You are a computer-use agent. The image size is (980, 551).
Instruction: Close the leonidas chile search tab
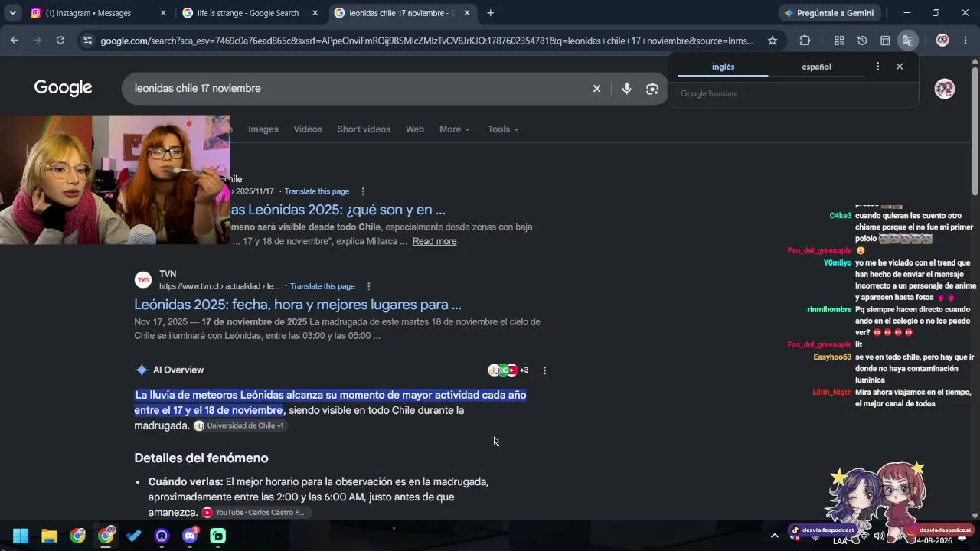467,13
